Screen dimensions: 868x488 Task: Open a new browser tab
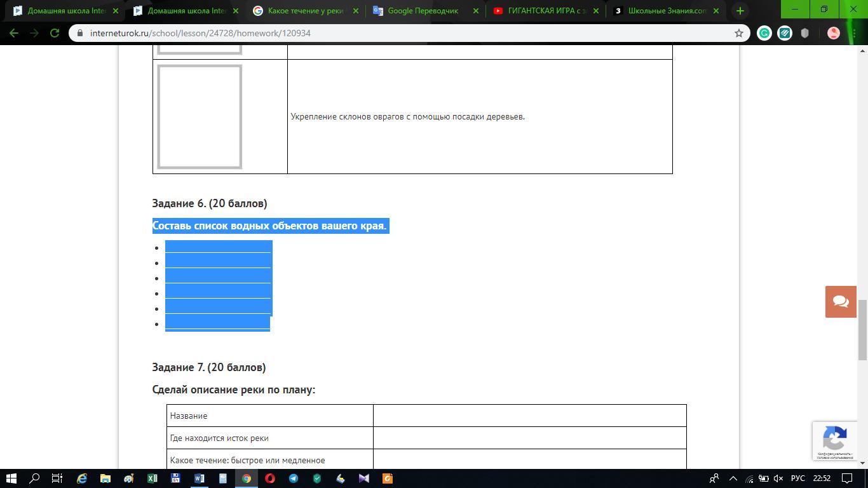point(740,11)
